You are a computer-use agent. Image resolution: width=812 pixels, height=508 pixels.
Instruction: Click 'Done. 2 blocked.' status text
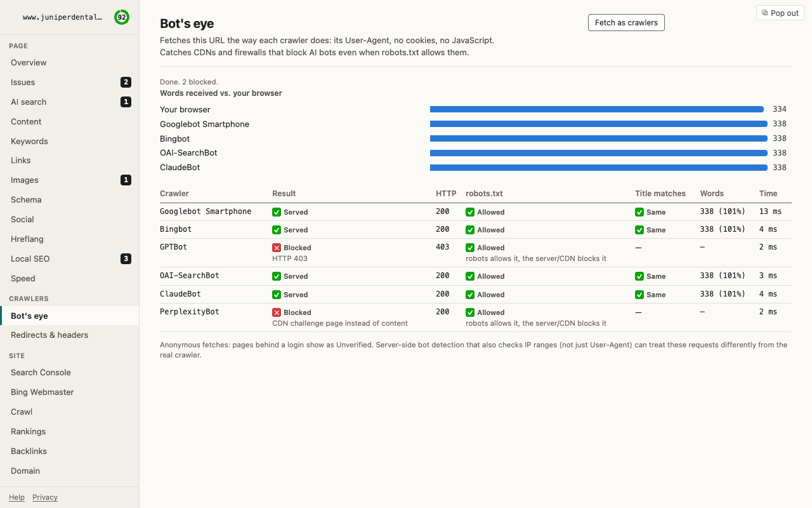click(189, 82)
